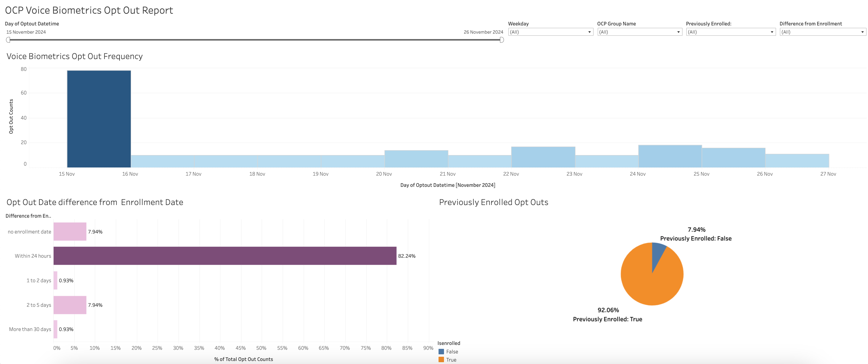Click the no enrollment date bar

coord(70,232)
